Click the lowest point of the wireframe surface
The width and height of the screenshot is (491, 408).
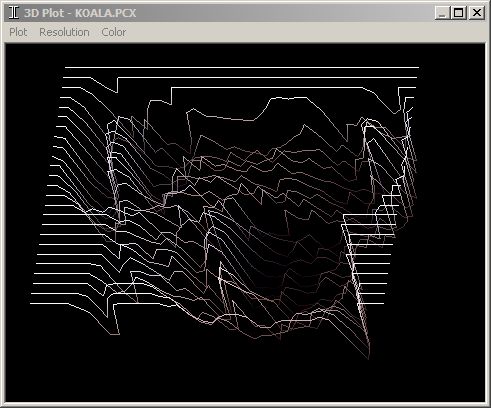click(368, 358)
